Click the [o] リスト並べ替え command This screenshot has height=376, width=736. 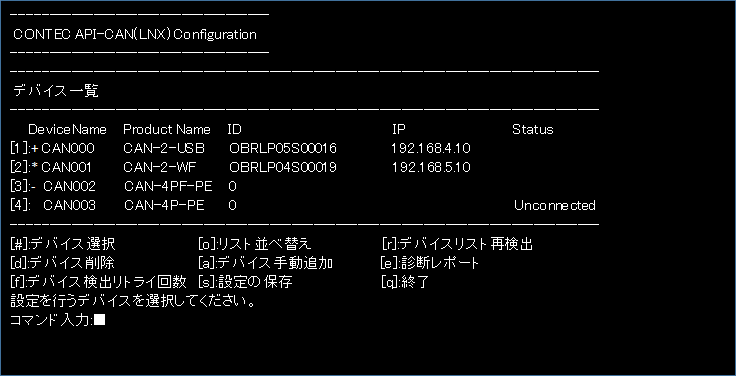click(255, 244)
